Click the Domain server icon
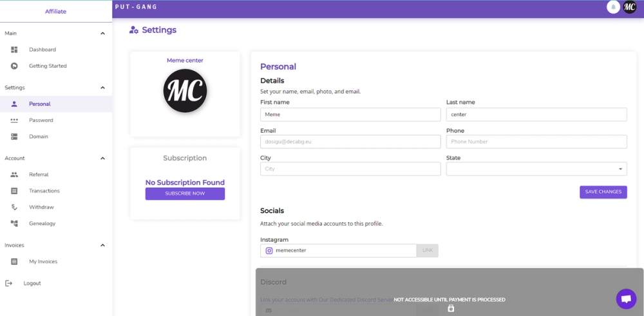The height and width of the screenshot is (316, 644). [14, 137]
